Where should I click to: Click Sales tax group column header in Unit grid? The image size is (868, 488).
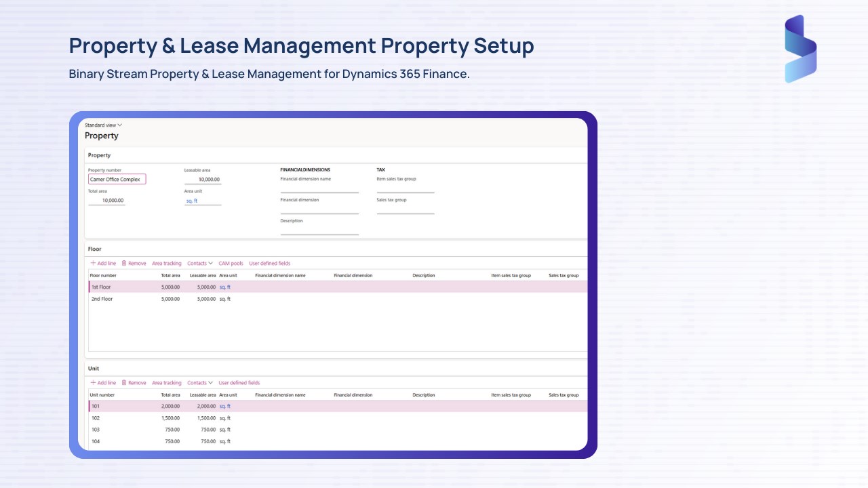(564, 395)
